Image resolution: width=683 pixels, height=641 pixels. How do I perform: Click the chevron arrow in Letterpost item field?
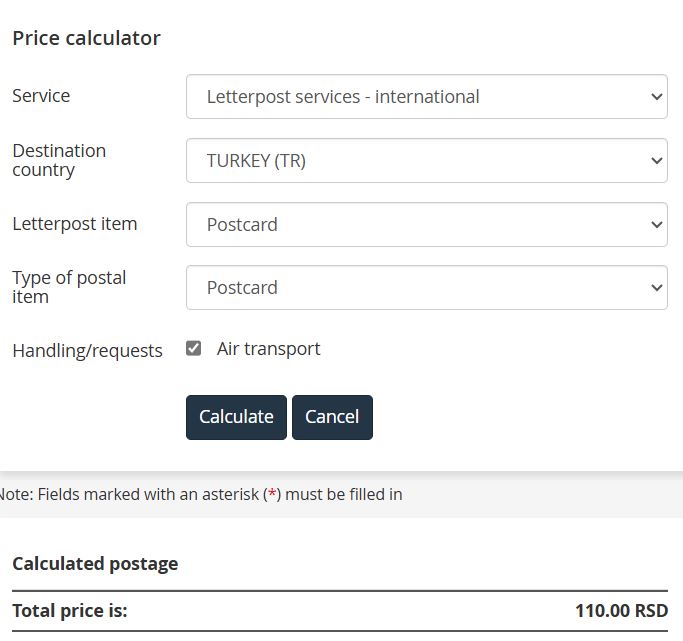pyautogui.click(x=656, y=224)
